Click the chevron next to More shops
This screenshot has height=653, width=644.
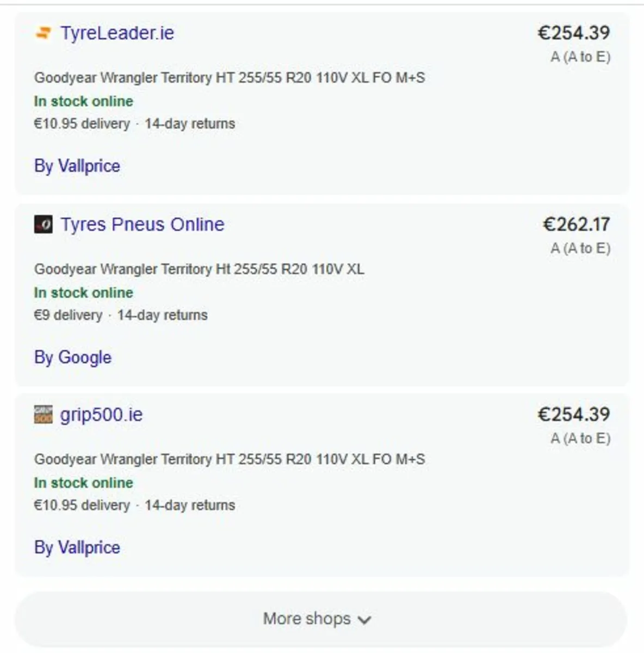365,620
